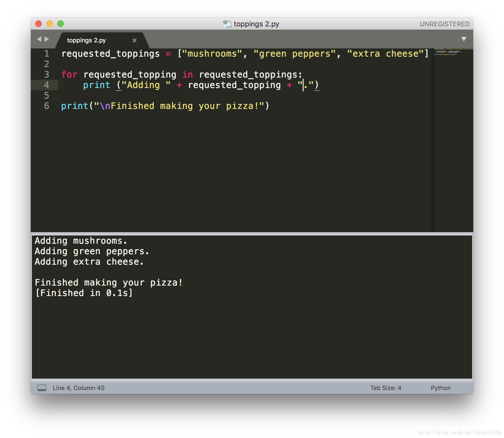
Task: Click the 'Adding mushrooms.' output line
Action: click(x=81, y=241)
